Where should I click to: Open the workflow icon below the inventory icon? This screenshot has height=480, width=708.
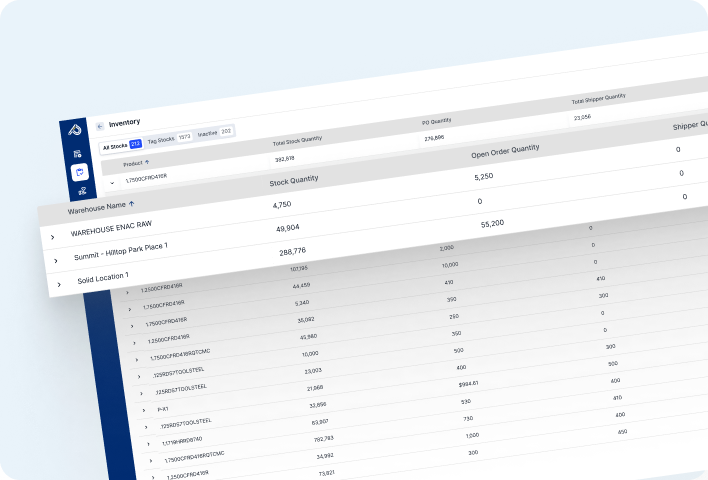click(82, 191)
